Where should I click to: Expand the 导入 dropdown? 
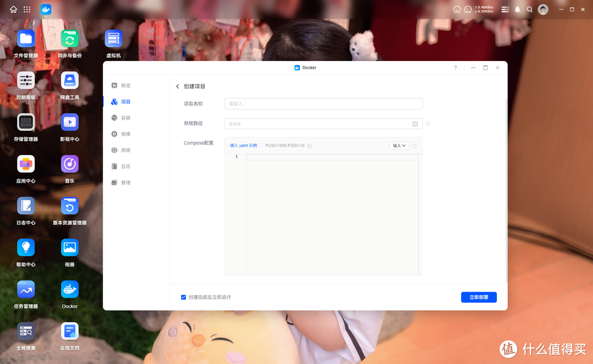[399, 145]
